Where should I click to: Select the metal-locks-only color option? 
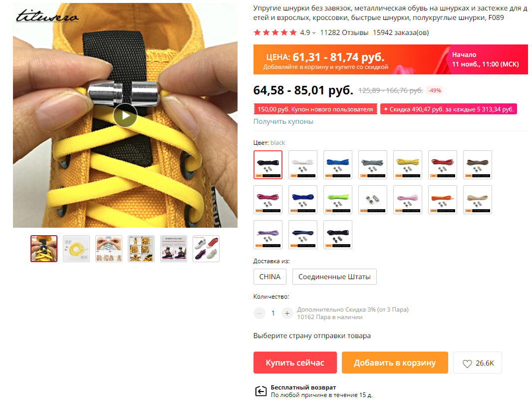tap(372, 200)
